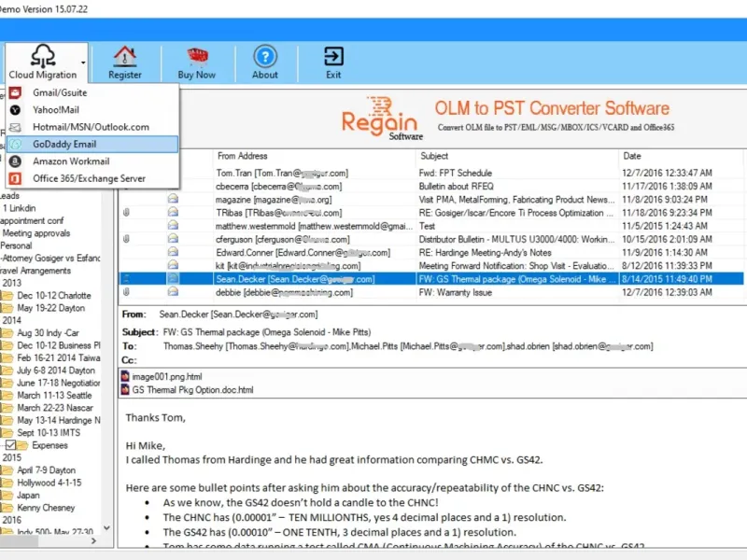This screenshot has height=560, width=747.
Task: Click the June 17-18 Negotiation folder icon
Action: pos(7,383)
